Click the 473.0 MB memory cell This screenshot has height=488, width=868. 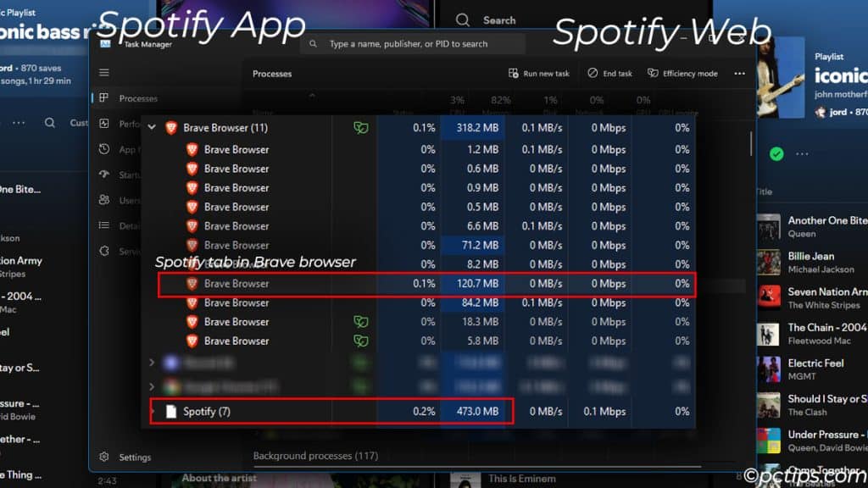(473, 411)
